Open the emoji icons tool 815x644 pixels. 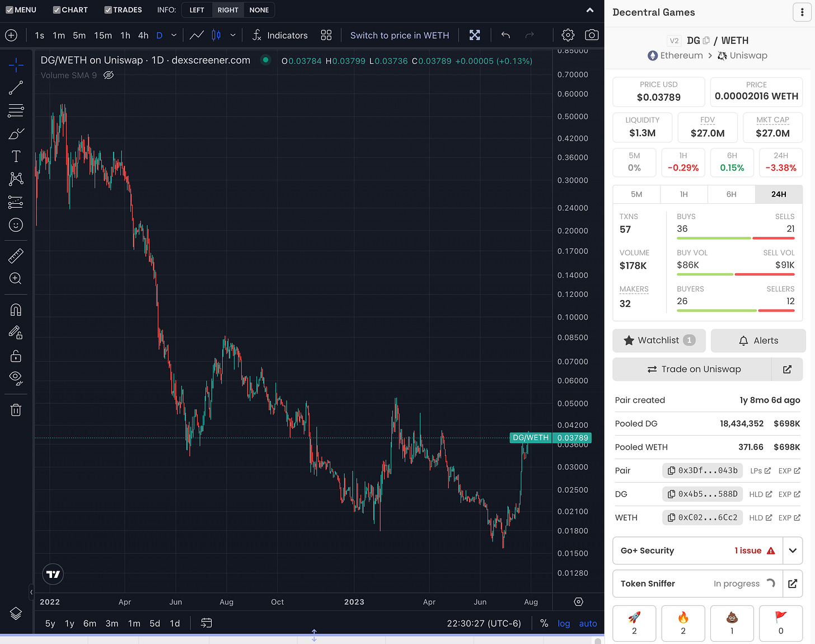(x=16, y=225)
